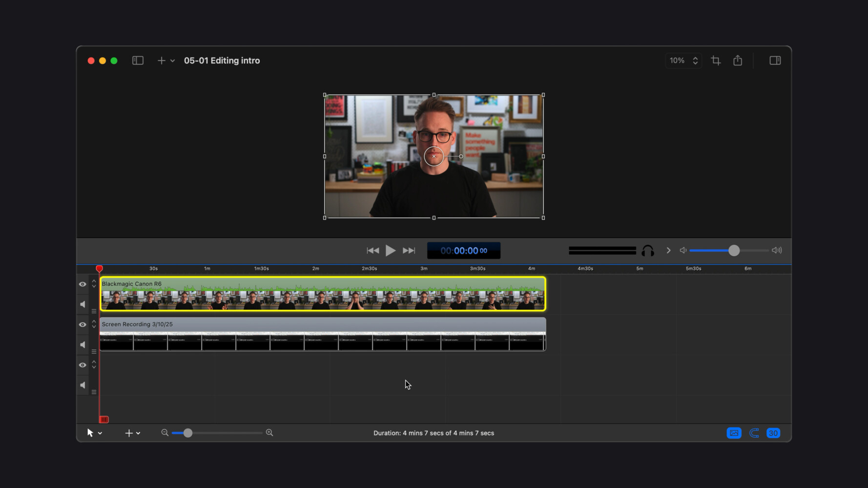868x488 pixels.
Task: Select the Screen Recording 3/10/25 clip
Action: pos(323,334)
